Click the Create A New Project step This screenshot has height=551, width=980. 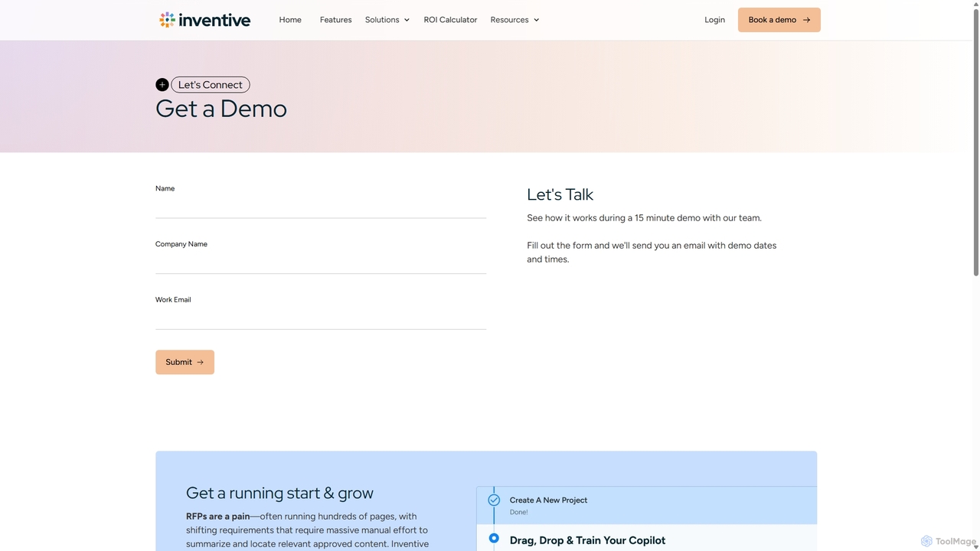coord(647,505)
